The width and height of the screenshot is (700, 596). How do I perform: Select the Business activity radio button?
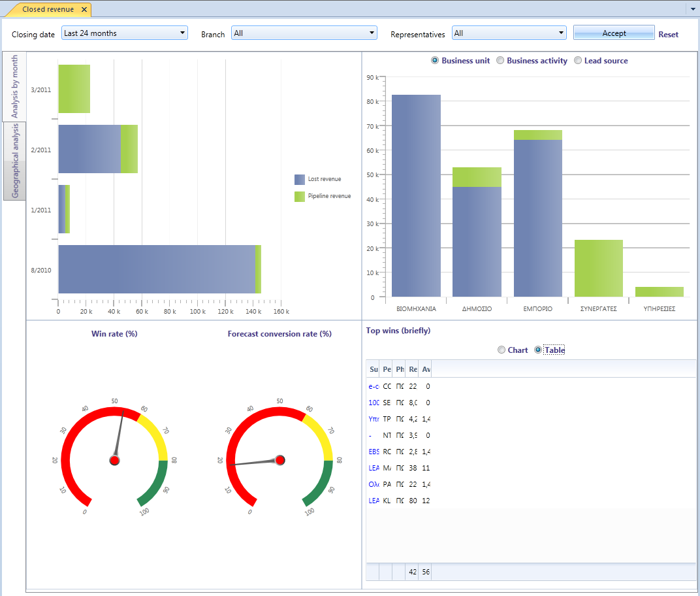[x=500, y=60]
